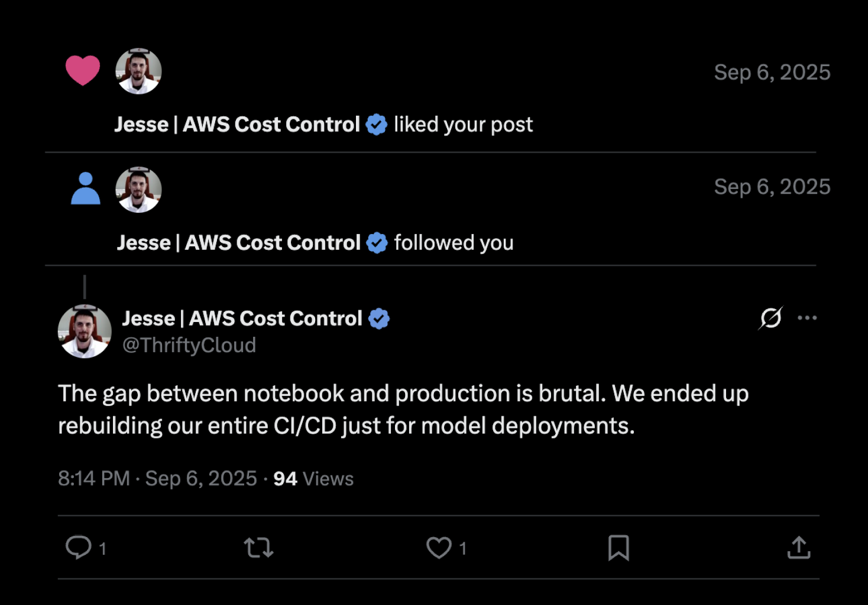Click the heart icon on the liked notification
The width and height of the screenshot is (868, 605).
pyautogui.click(x=83, y=70)
